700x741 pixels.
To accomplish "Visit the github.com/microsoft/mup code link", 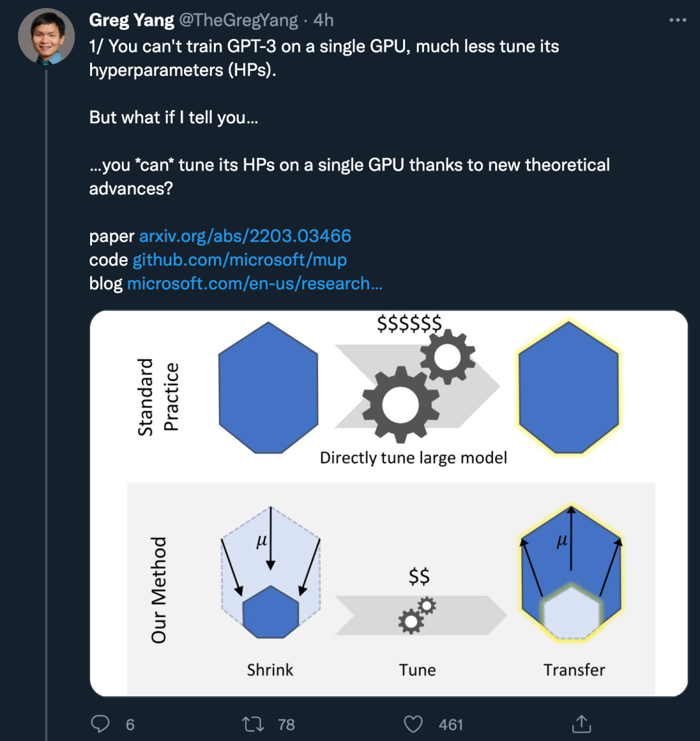I will coord(239,260).
